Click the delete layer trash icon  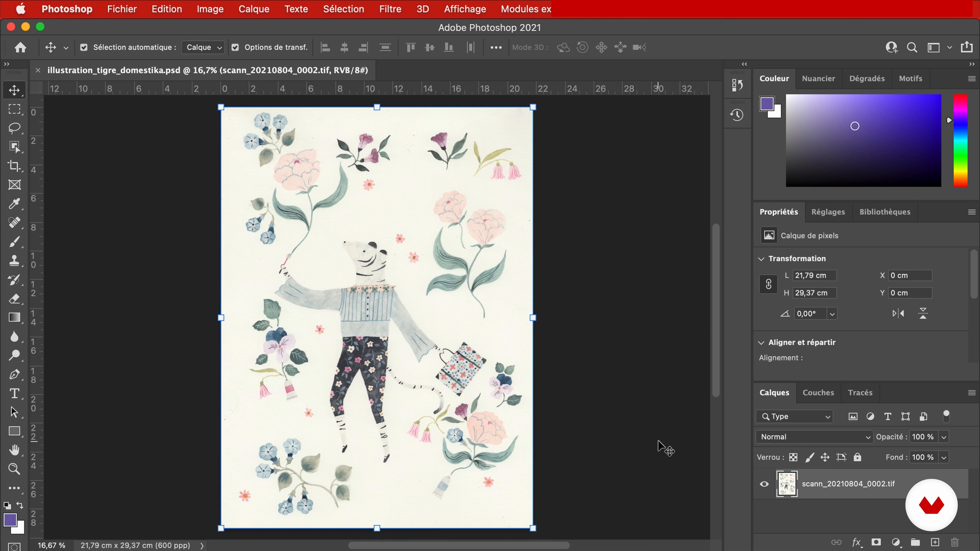954,542
